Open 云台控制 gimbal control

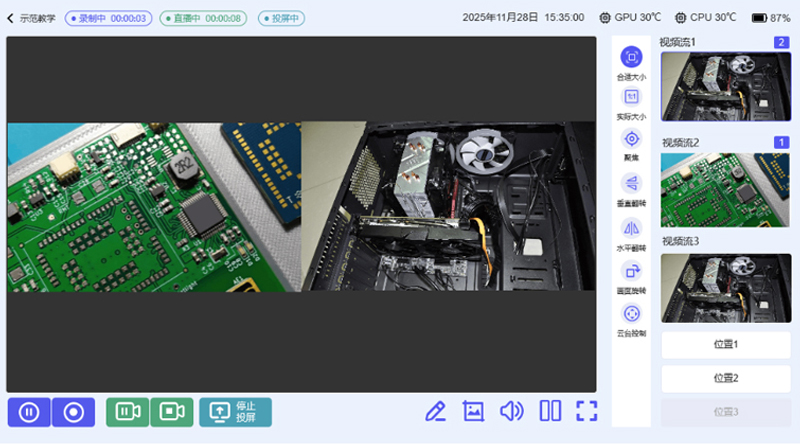tap(631, 313)
